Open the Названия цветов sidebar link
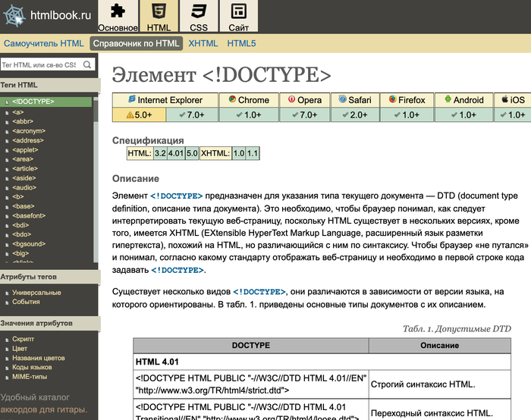Viewport: 531px width, 420px height. (x=38, y=358)
